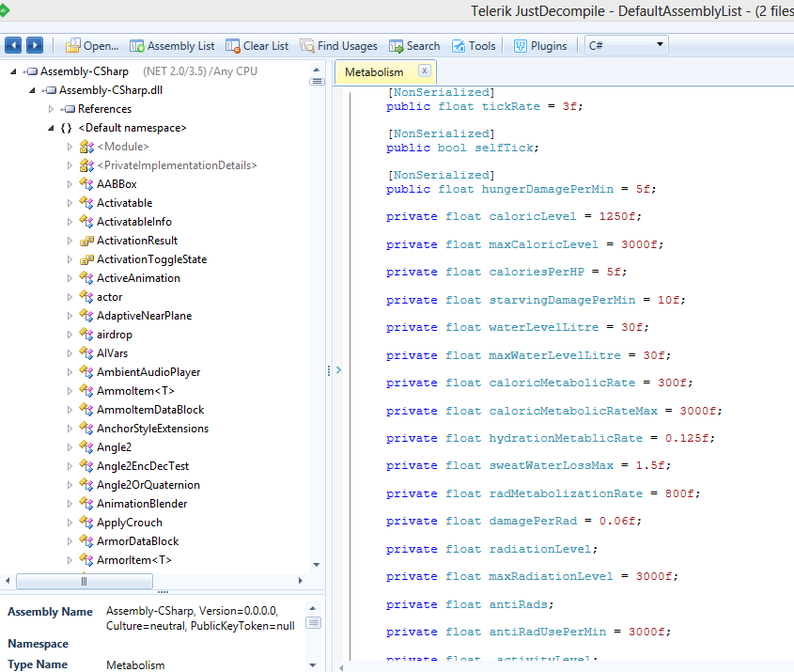
Task: Click the maxCaloricLevel field name
Action: [x=544, y=244]
